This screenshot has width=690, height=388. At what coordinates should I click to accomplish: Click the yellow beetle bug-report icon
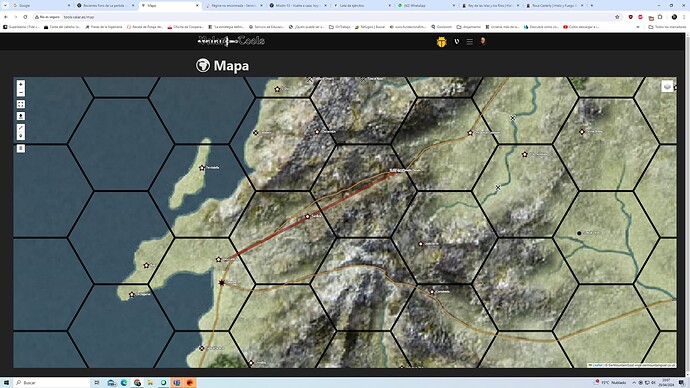click(441, 42)
